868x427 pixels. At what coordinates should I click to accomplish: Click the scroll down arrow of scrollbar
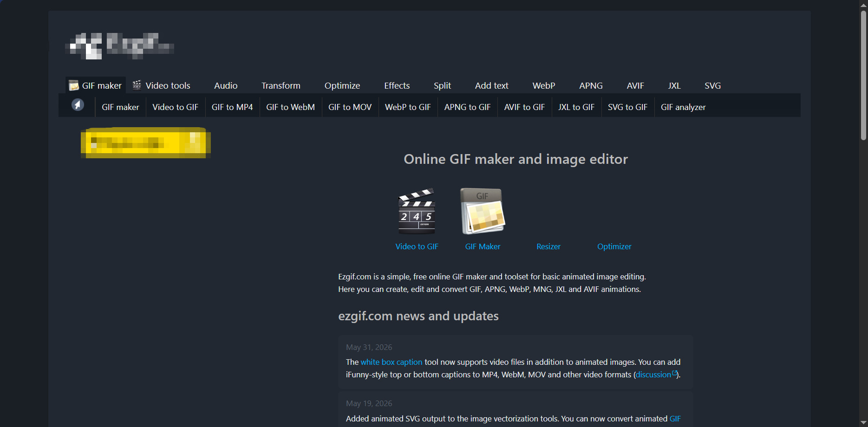(x=863, y=422)
